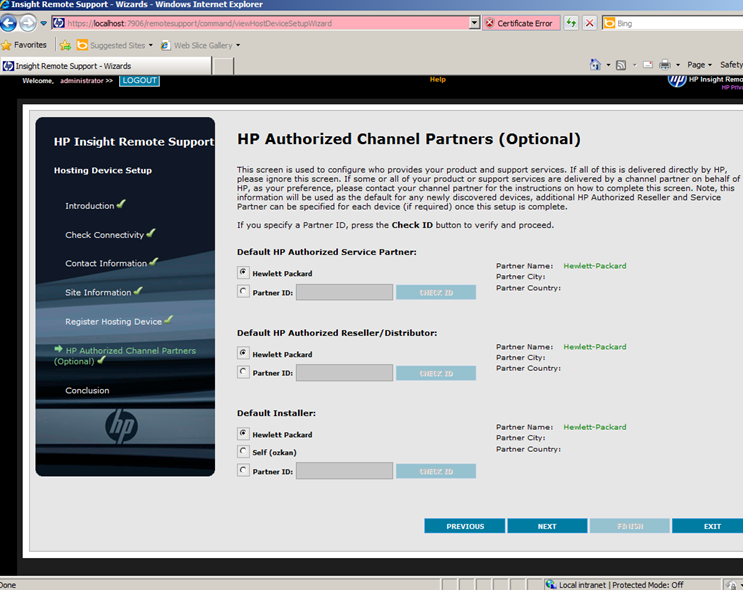This screenshot has width=743, height=590.
Task: Click Default Installer Partner ID field
Action: [344, 471]
